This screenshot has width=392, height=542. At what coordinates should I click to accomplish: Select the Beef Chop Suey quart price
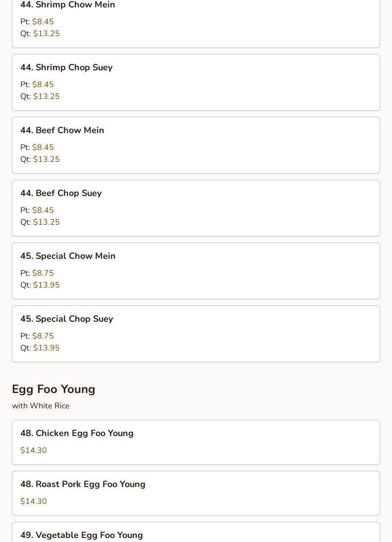[46, 222]
